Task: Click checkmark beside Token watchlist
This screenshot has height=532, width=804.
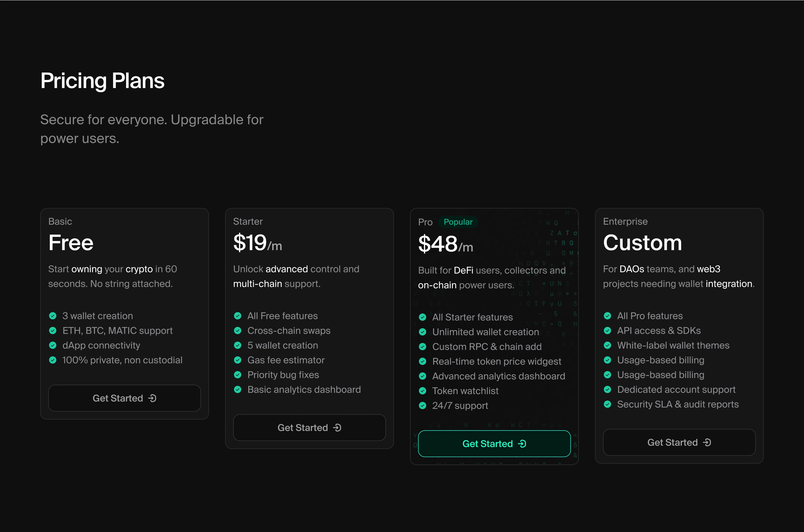Action: coord(423,391)
